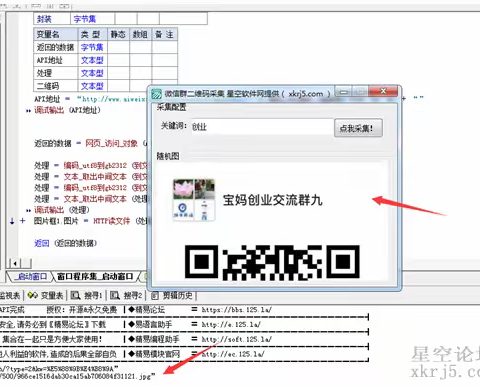Select the 文本型 type cell in 处理 row
This screenshot has width=480, height=386.
tap(92, 73)
